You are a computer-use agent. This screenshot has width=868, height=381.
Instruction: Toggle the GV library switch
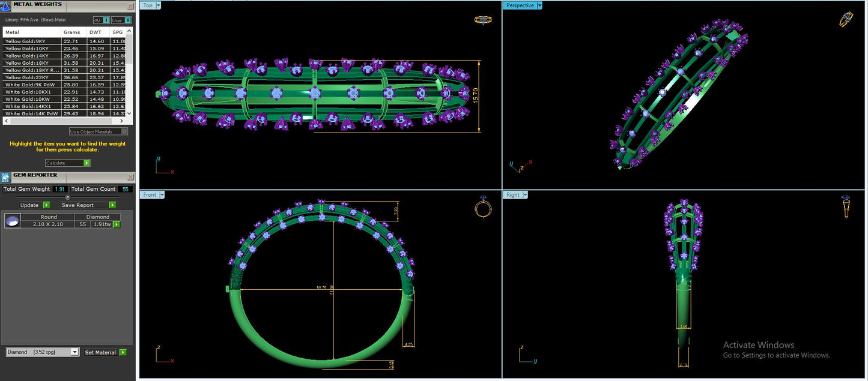pyautogui.click(x=102, y=20)
